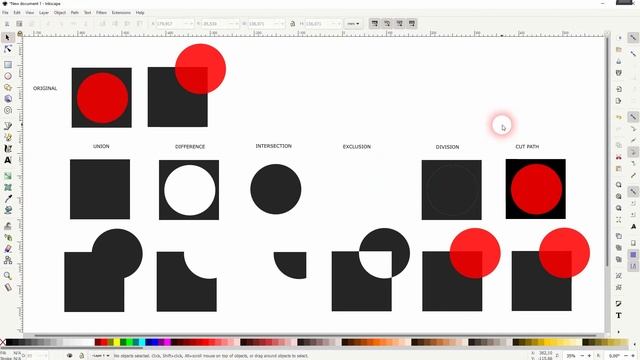640x360 pixels.
Task: Click zoom out minus button
Action: (582, 356)
